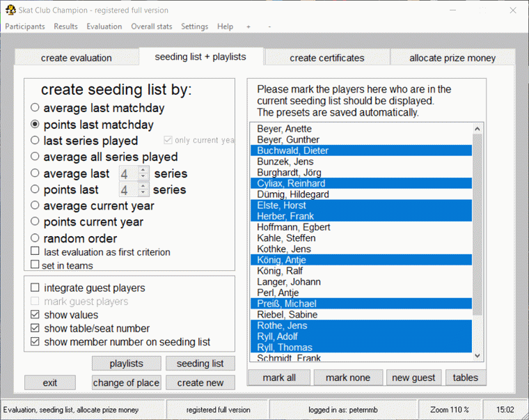Image resolution: width=529 pixels, height=420 pixels.
Task: Add a 'new guest' player
Action: coord(413,378)
